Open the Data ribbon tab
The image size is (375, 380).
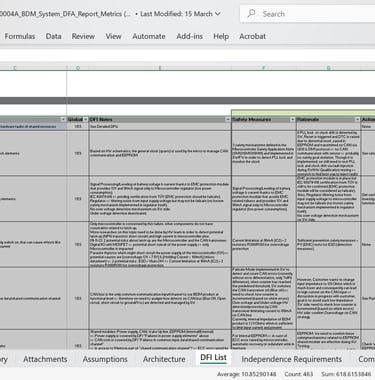pos(53,36)
